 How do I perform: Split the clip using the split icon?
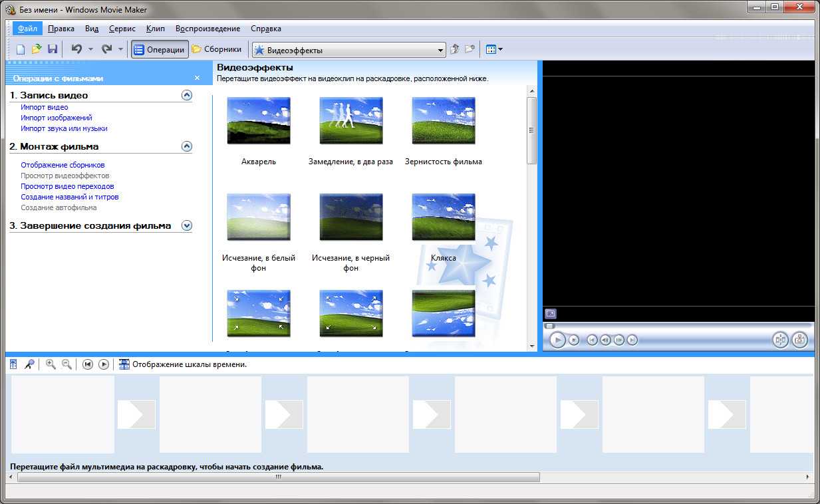[780, 340]
